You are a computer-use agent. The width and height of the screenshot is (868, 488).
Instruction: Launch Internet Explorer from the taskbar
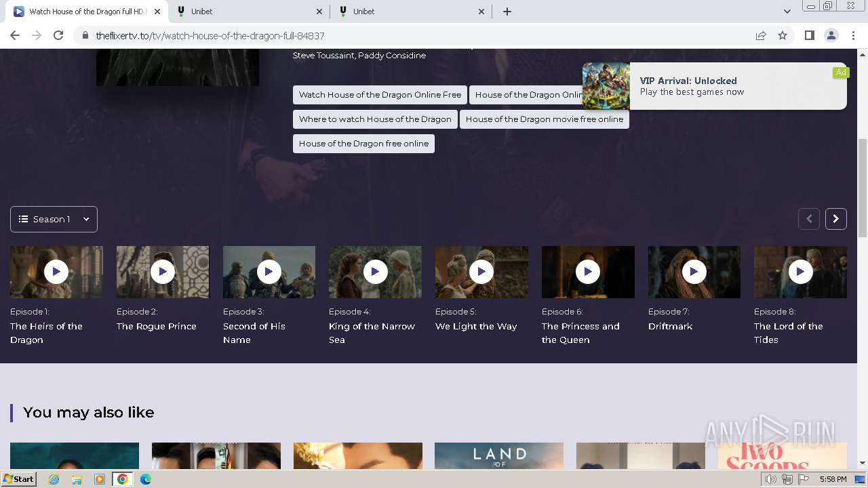click(54, 479)
